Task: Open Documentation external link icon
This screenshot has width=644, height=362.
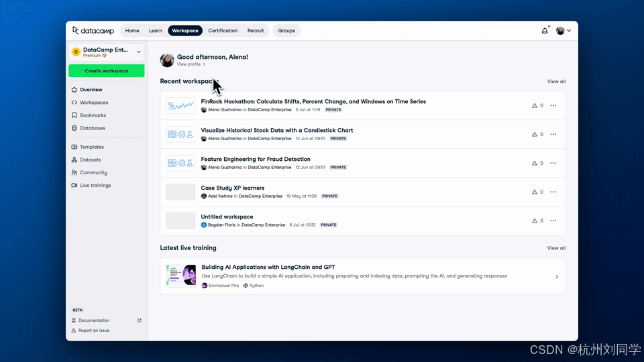Action: pyautogui.click(x=140, y=320)
